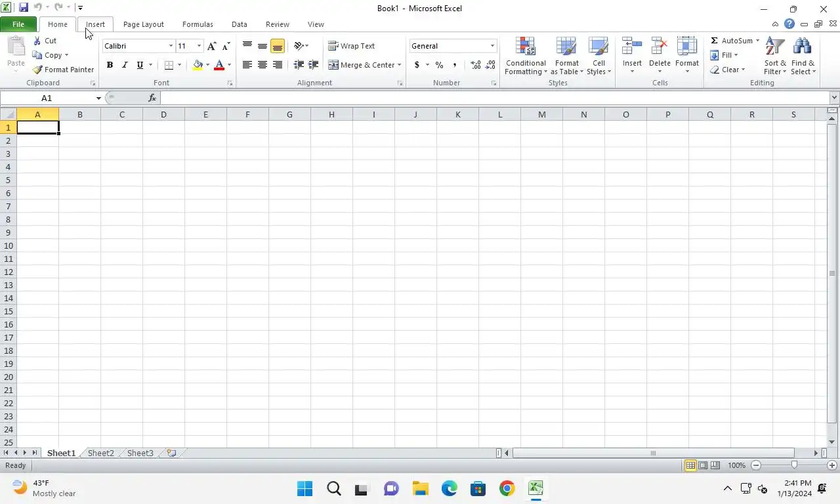
Task: Apply the red font color
Action: click(219, 65)
